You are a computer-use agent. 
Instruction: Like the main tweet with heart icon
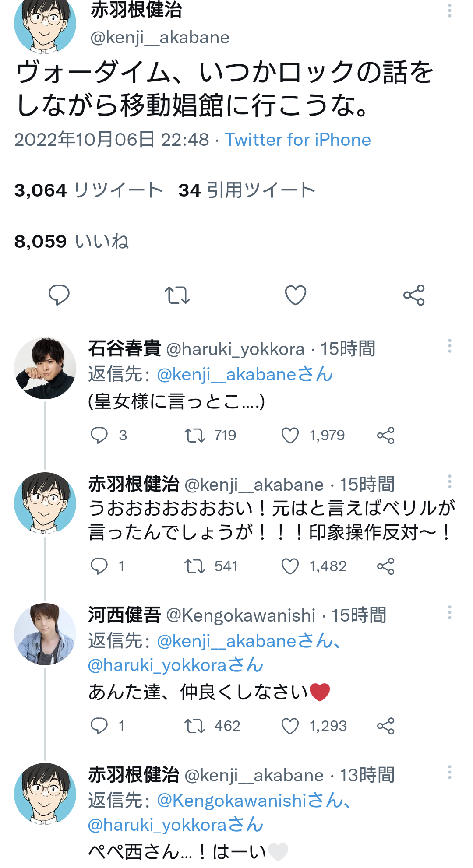click(296, 295)
